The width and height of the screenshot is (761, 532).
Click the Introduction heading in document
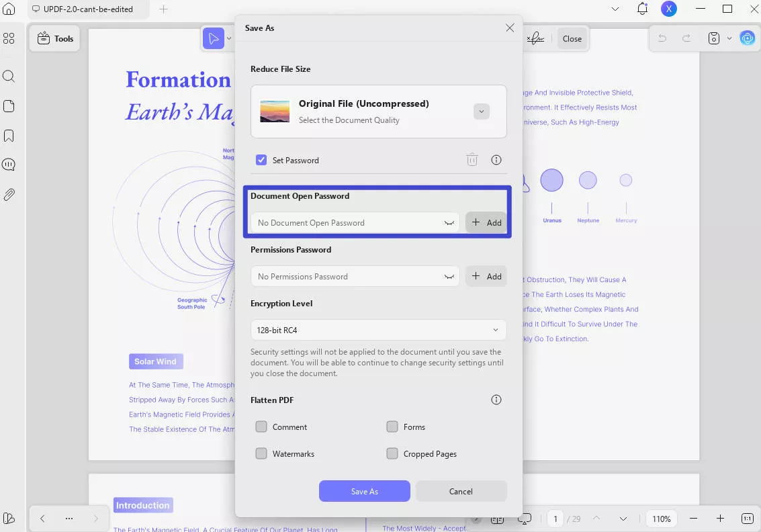(142, 505)
